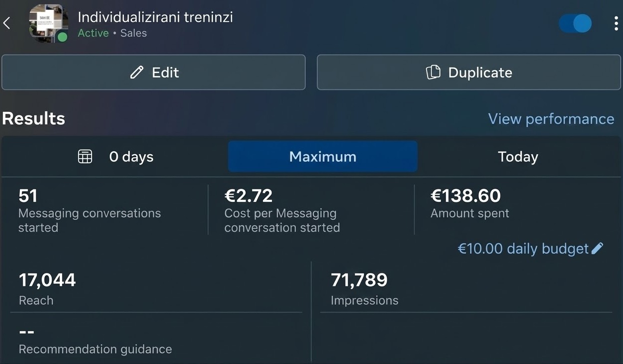The image size is (623, 364).
Task: Switch to the Maximum results tab
Action: point(322,156)
